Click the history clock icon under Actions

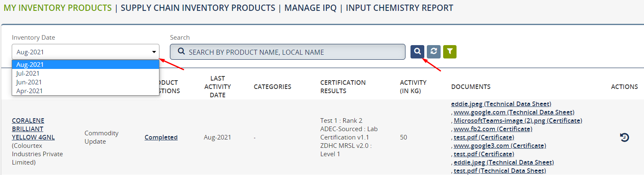click(624, 137)
